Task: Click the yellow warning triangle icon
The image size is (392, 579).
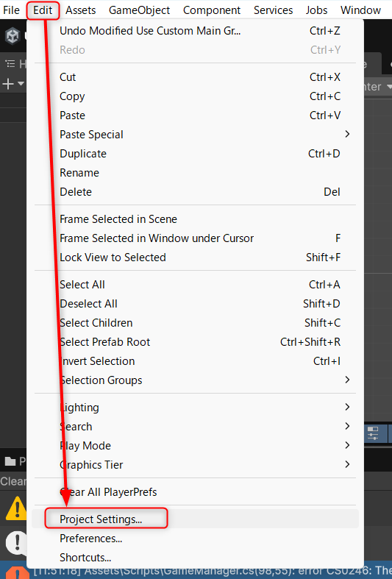Action: 16,508
